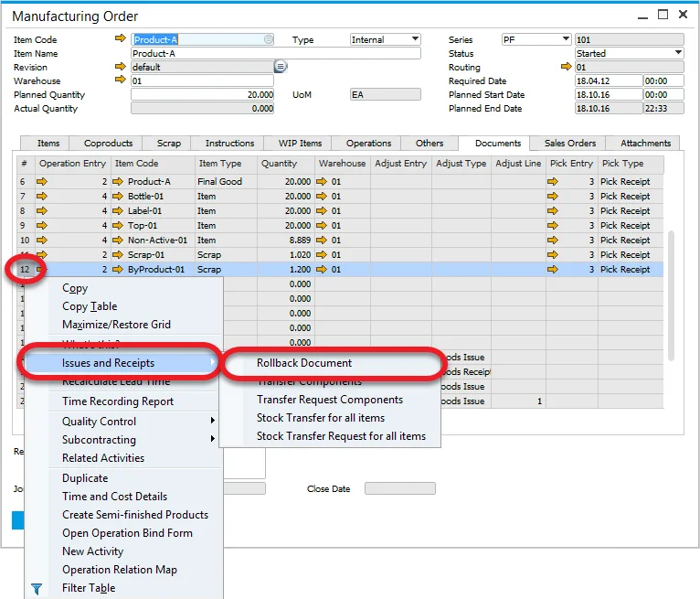Click the Routing link arrow icon

point(566,67)
